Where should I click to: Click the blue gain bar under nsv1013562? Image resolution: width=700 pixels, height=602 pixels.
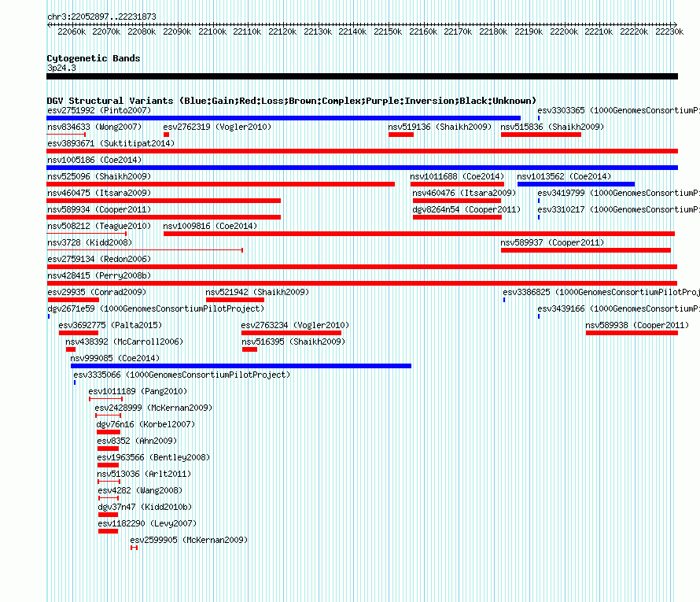576,184
